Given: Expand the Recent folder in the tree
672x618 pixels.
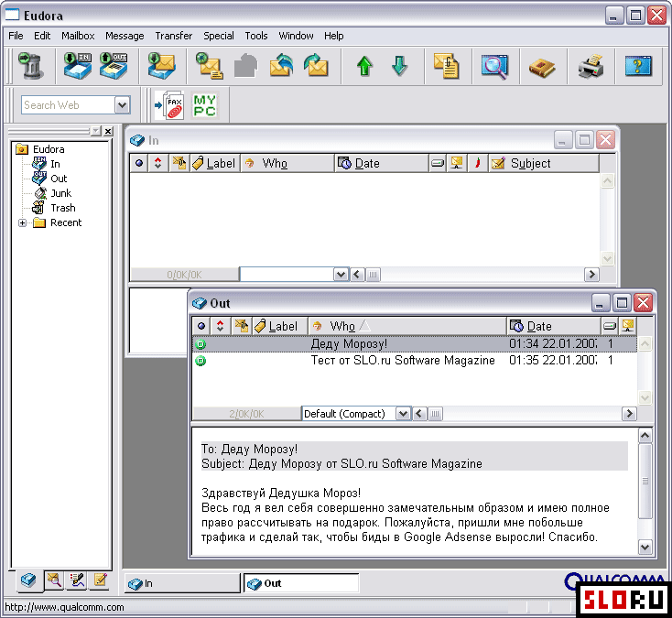Looking at the screenshot, I should pyautogui.click(x=22, y=222).
